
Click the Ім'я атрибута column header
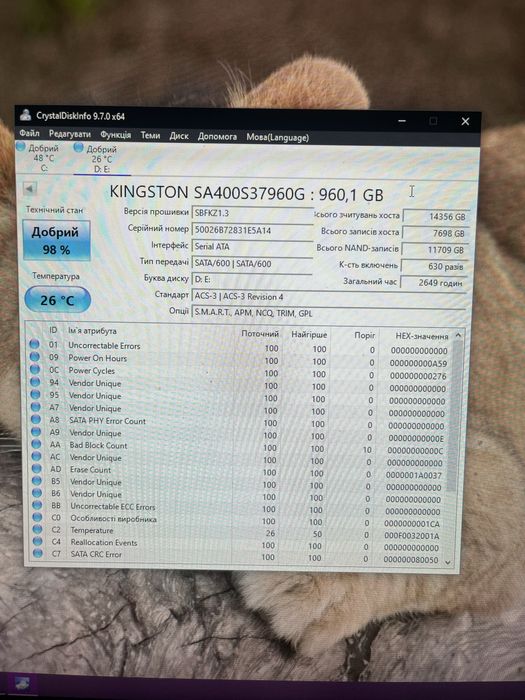[92, 331]
